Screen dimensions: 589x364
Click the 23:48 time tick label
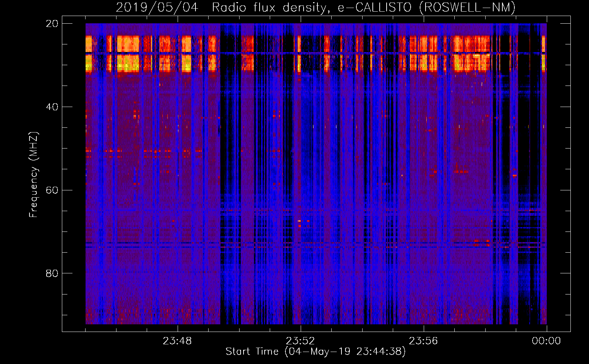coord(177,341)
